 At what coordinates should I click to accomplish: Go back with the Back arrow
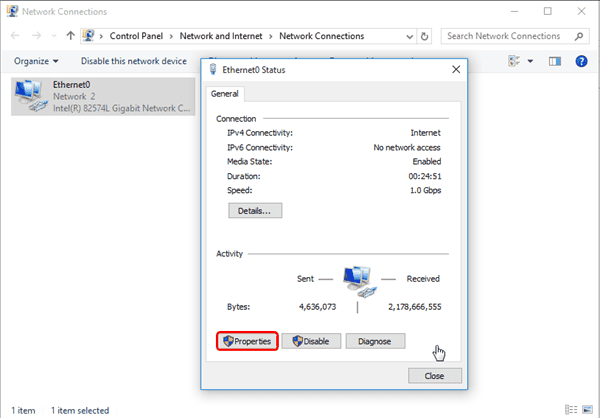(15, 36)
